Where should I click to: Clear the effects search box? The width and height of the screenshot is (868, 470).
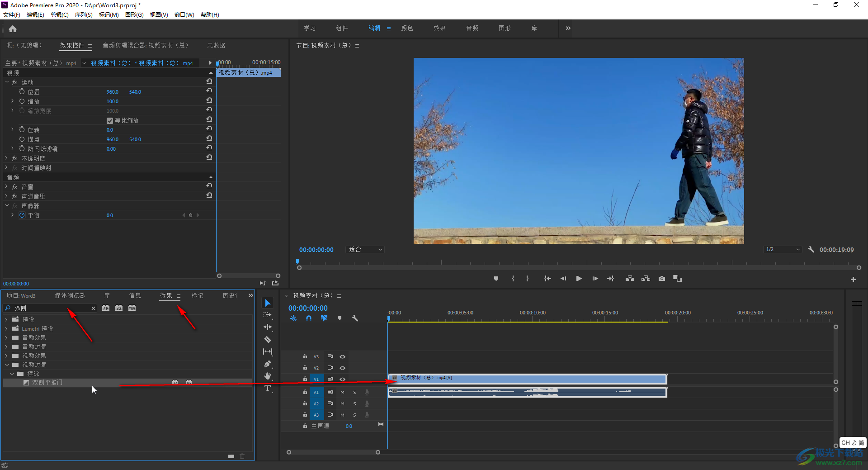[x=93, y=308]
